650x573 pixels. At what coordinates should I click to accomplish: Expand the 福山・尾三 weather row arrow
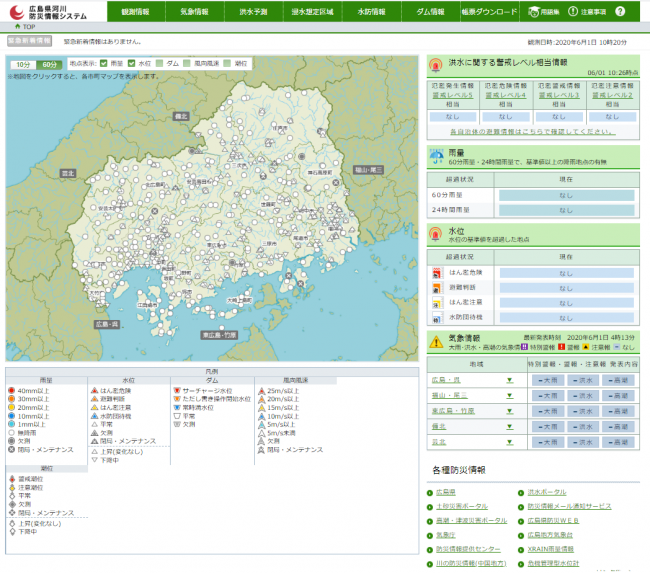(509, 396)
